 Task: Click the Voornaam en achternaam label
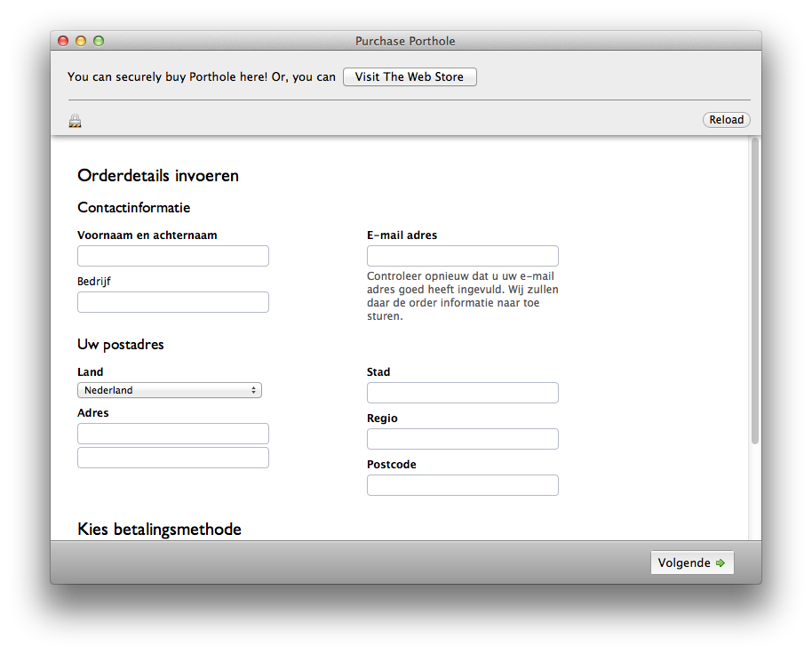147,235
